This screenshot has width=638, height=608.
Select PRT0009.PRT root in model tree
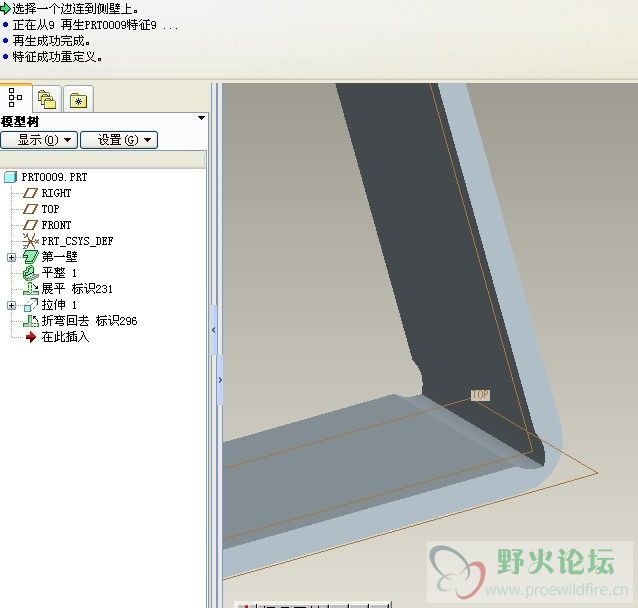click(x=54, y=177)
